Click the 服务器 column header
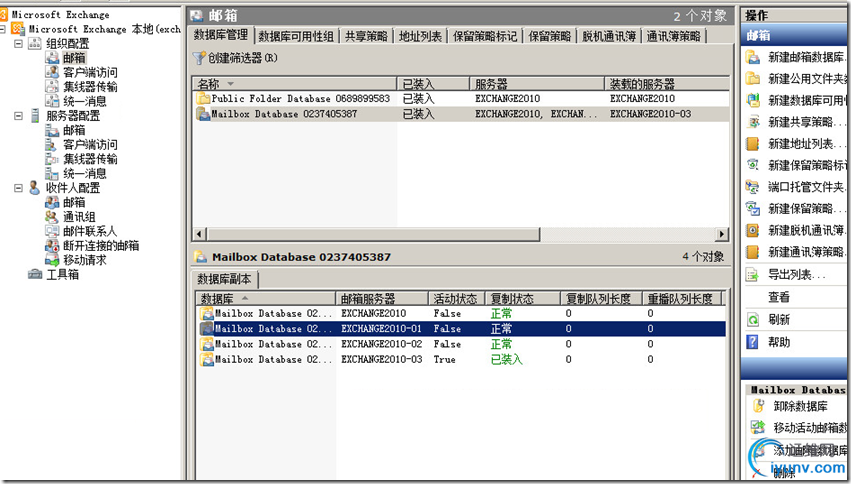The width and height of the screenshot is (851, 484). coord(537,84)
